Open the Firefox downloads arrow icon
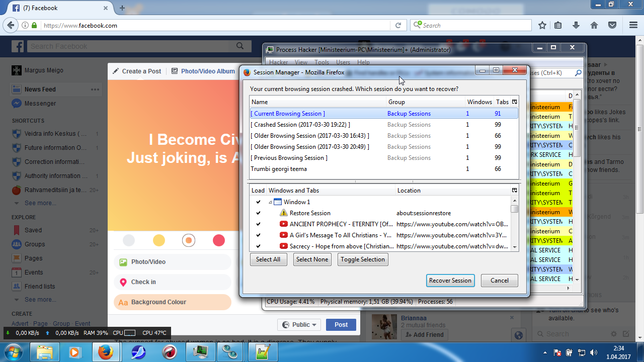The image size is (644, 362). coord(577,25)
